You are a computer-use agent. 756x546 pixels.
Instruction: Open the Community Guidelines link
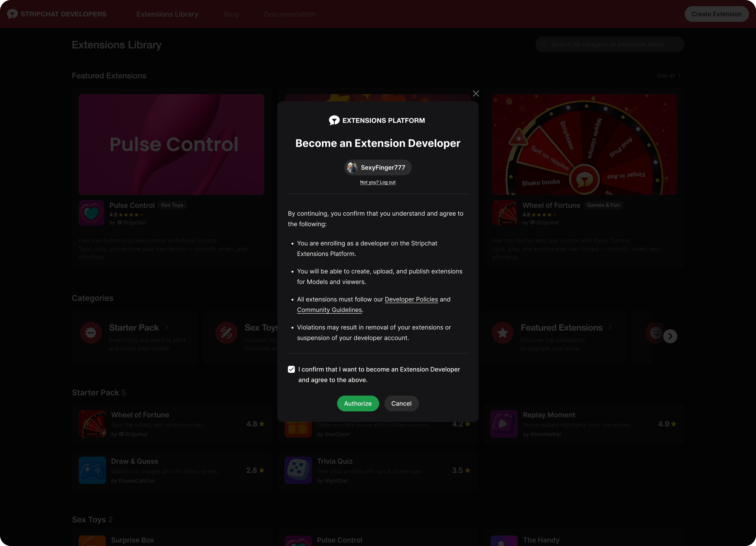tap(329, 310)
